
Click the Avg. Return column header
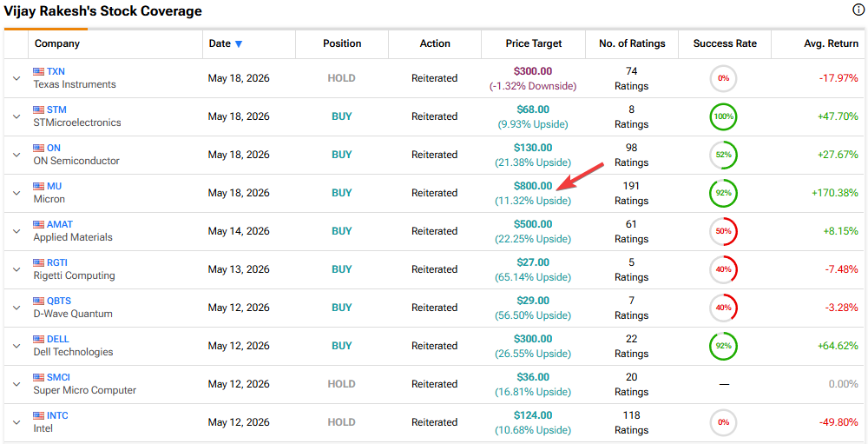click(831, 43)
